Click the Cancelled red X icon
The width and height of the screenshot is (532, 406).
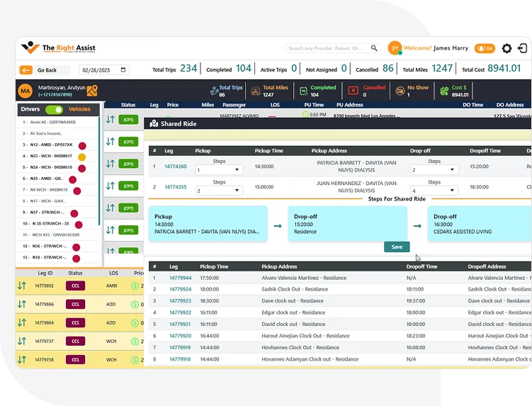tap(353, 91)
